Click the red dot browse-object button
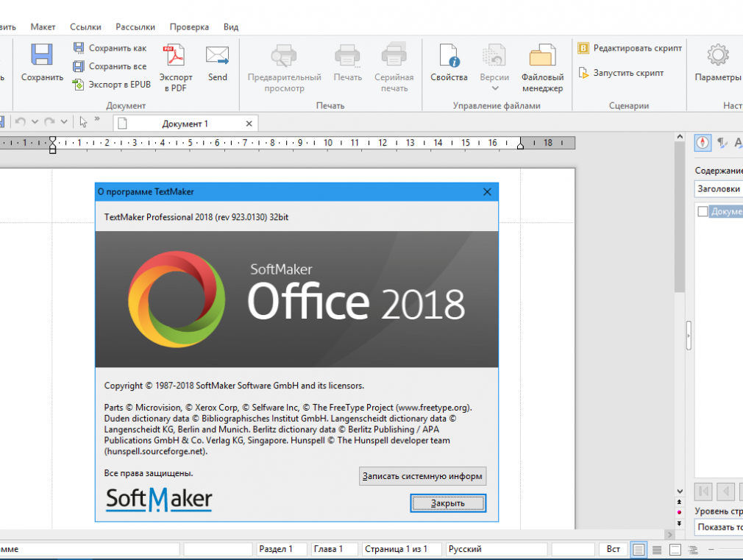This screenshot has width=743, height=560. (680, 512)
